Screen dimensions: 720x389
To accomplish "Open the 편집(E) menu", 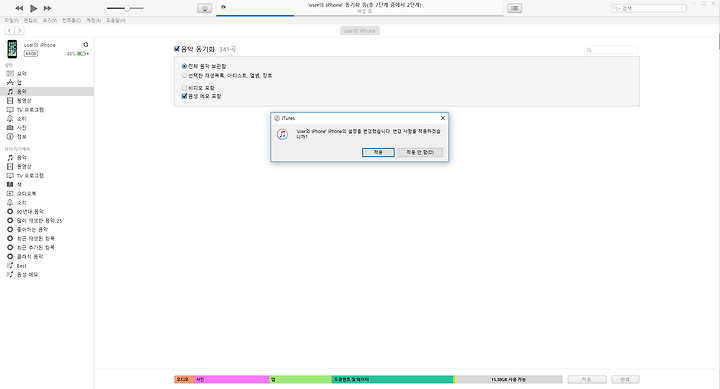I will pos(30,20).
